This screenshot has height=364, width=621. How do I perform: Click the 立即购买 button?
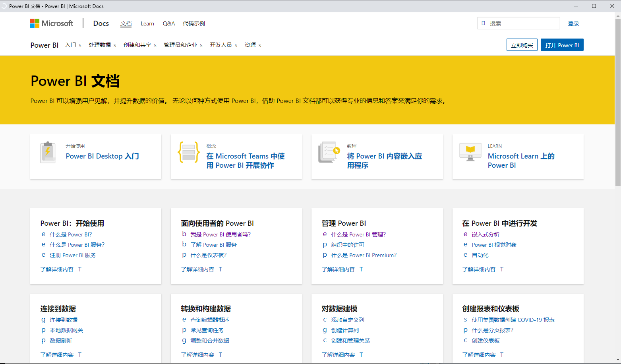tap(522, 45)
